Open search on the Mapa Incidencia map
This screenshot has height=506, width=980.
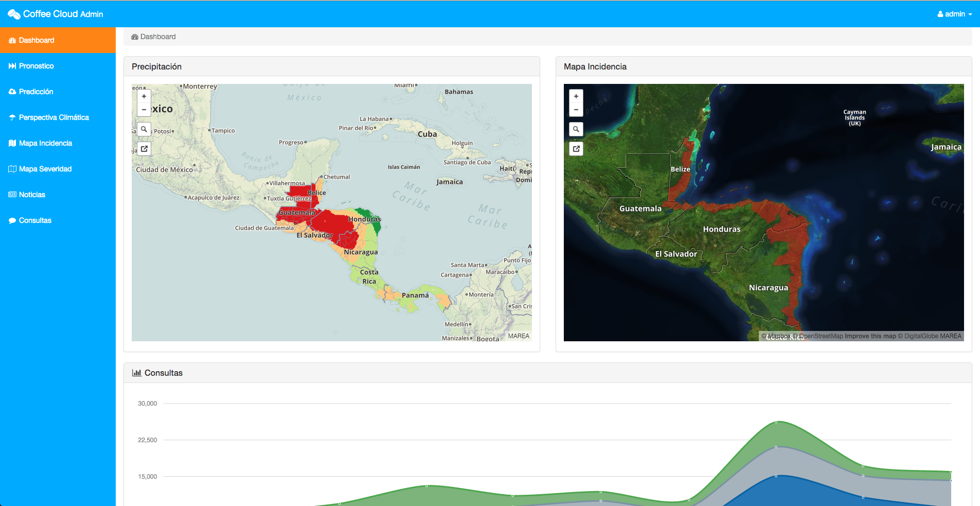pos(576,129)
